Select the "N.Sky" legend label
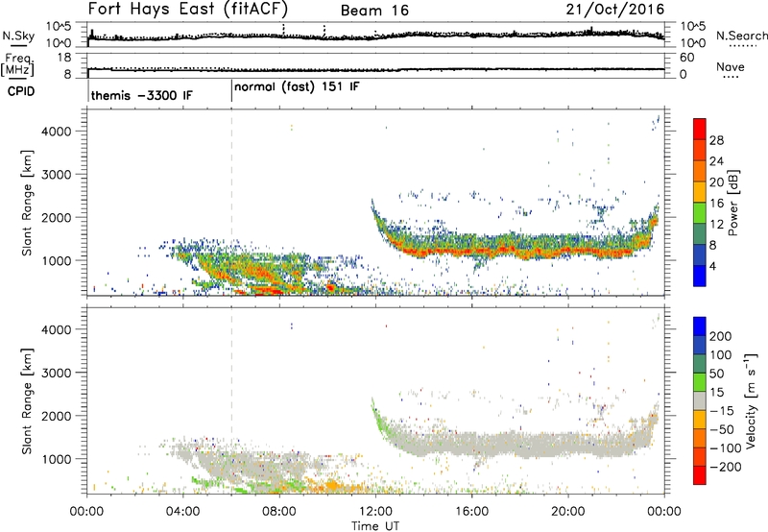Image resolution: width=768 pixels, height=532 pixels. pos(18,36)
